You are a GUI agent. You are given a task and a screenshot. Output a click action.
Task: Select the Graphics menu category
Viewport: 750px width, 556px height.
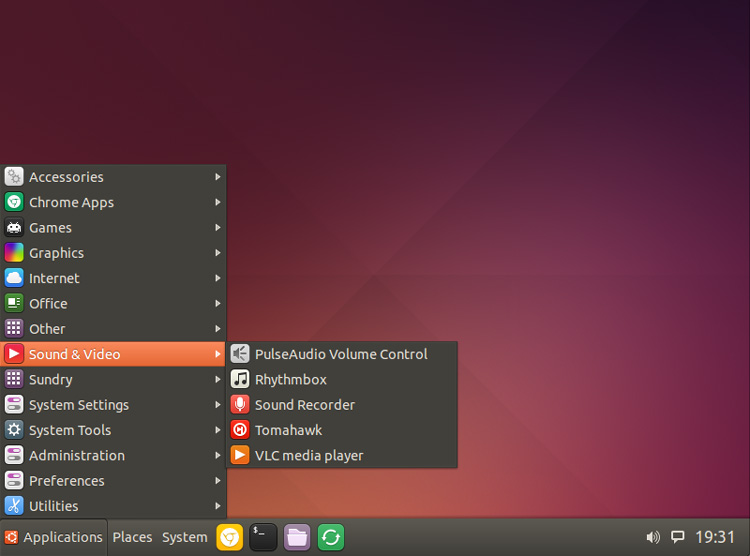tap(56, 253)
